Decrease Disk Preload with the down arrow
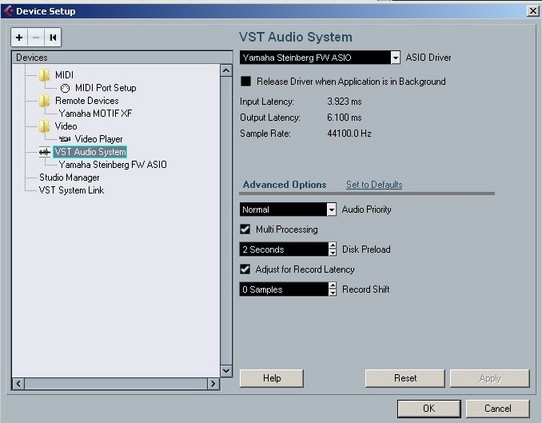This screenshot has width=542, height=423. (x=333, y=253)
